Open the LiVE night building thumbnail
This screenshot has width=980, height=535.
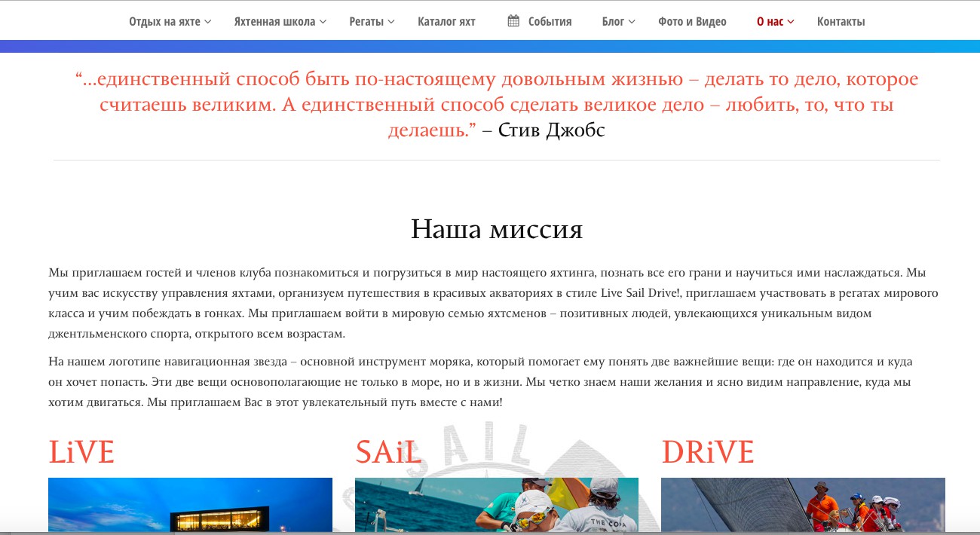pos(190,506)
